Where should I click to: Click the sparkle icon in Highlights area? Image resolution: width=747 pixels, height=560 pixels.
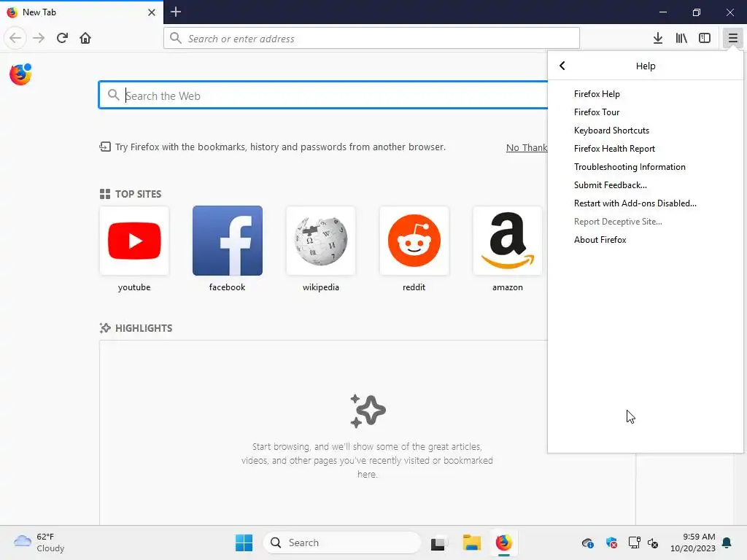click(x=368, y=411)
